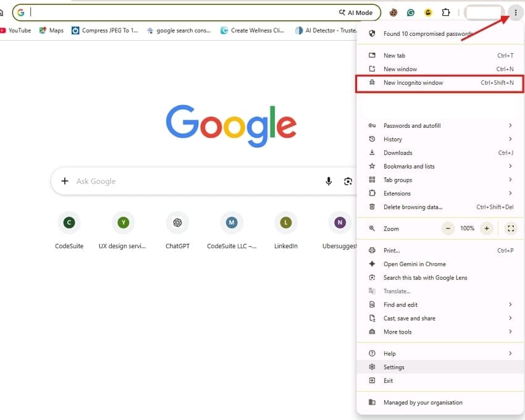
Task: Open Google Lens image search icon
Action: tap(348, 181)
